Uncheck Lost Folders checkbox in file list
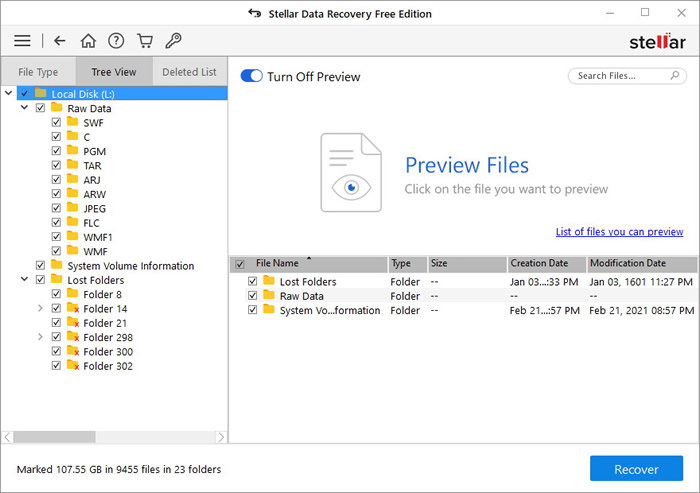 [x=253, y=282]
